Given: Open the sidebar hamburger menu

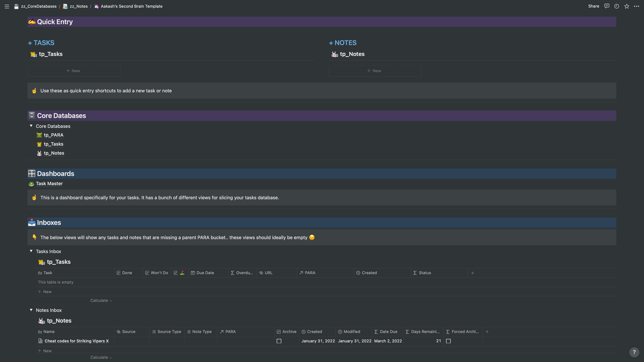Looking at the screenshot, I should tap(7, 6).
